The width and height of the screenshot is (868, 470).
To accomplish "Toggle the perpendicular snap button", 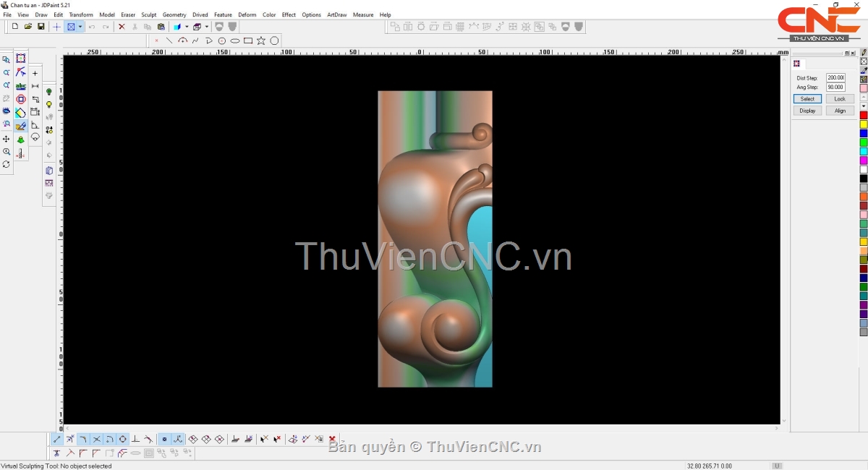I will (135, 440).
